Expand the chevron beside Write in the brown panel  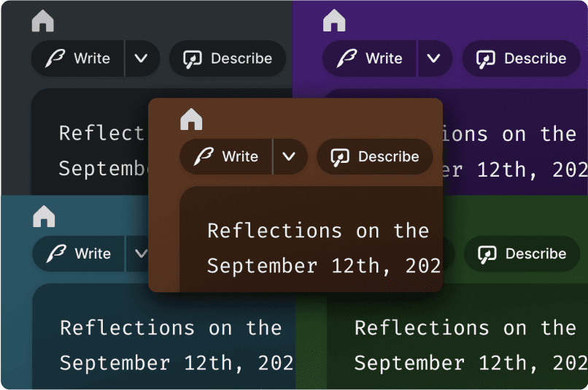290,156
